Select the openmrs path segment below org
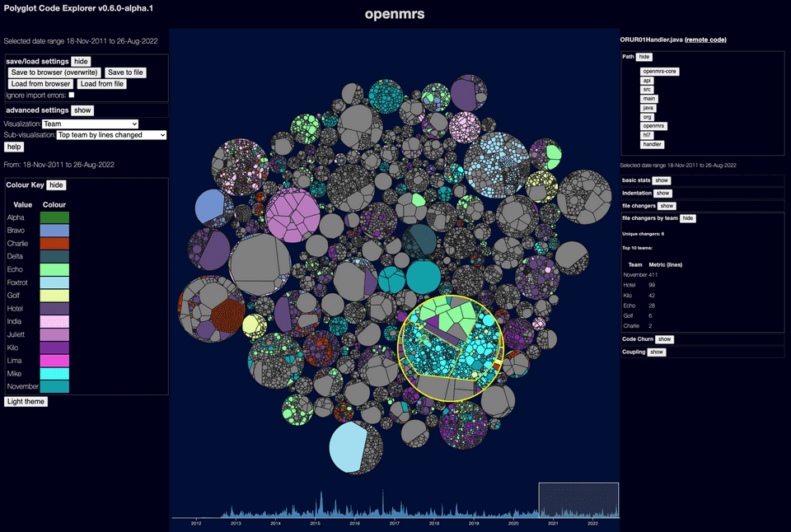The width and height of the screenshot is (791, 532). coord(653,126)
